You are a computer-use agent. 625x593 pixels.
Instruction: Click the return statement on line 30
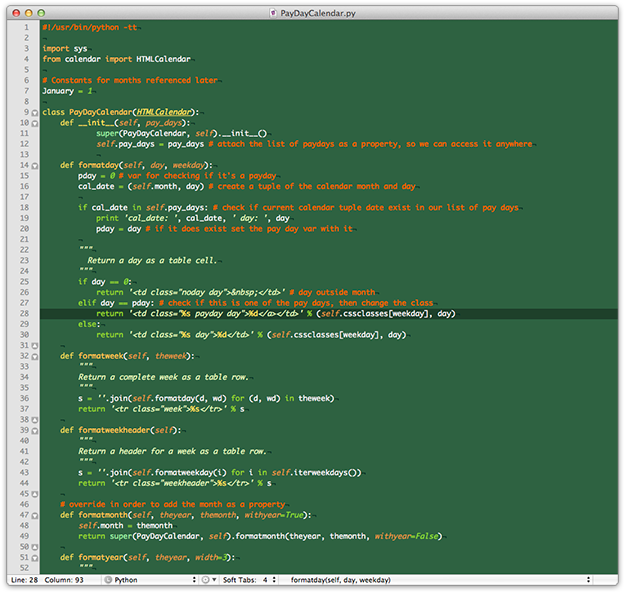coord(251,335)
